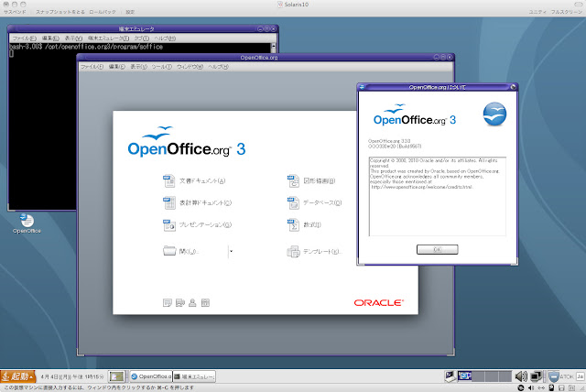Create a new プレゼンテーション presentation

(x=198, y=225)
